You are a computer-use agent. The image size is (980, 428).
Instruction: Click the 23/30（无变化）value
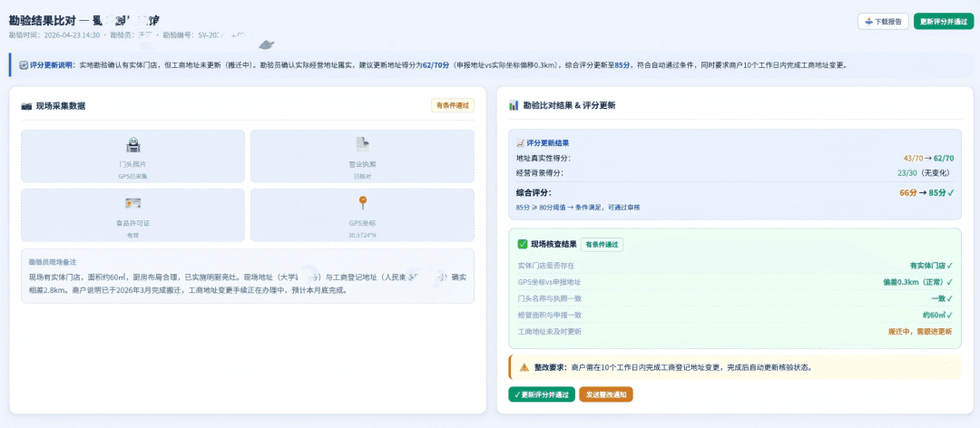point(926,173)
